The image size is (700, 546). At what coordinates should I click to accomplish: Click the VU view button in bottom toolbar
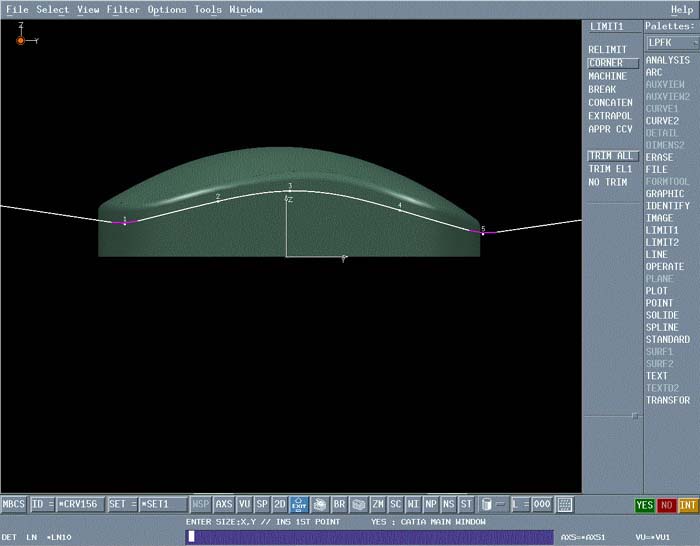click(x=245, y=505)
